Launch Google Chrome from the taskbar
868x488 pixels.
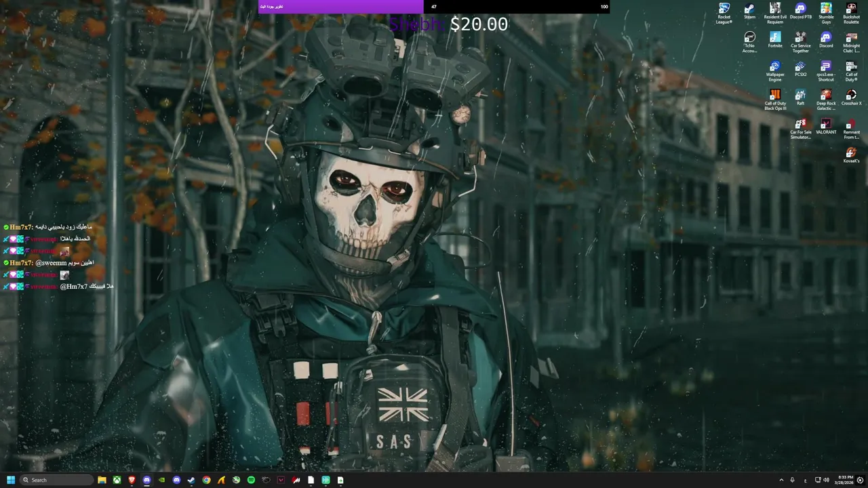pos(206,480)
